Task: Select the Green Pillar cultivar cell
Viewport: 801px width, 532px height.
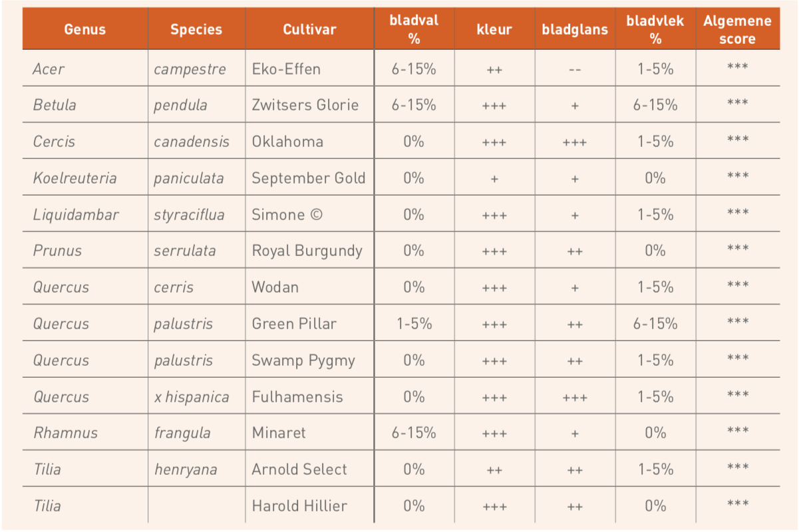Action: pos(309,324)
